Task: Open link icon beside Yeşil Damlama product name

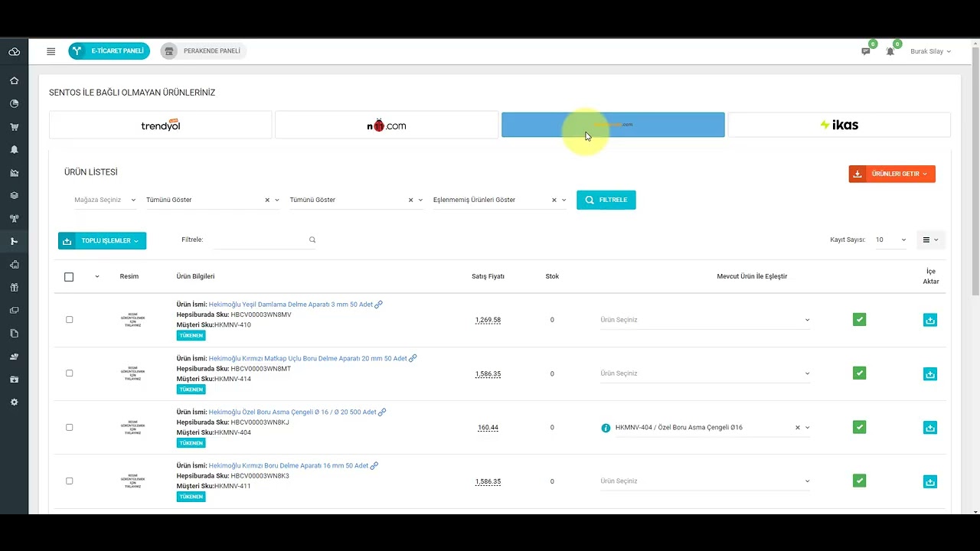Action: click(378, 305)
